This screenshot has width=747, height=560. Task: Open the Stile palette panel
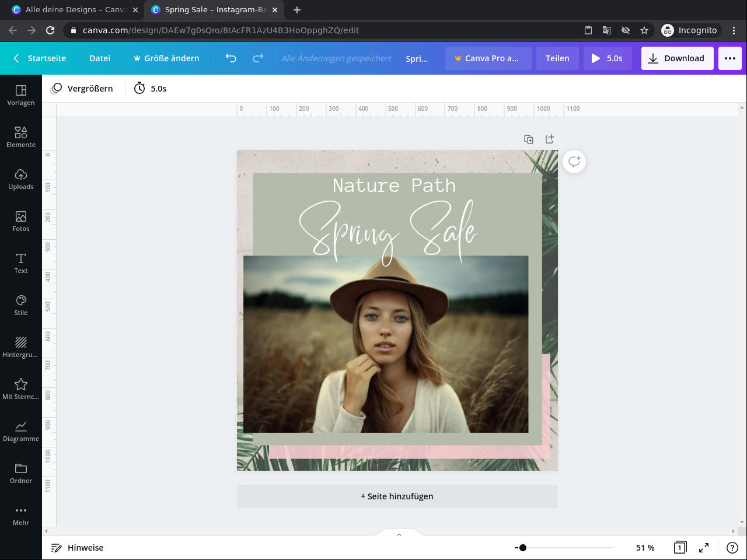[21, 305]
